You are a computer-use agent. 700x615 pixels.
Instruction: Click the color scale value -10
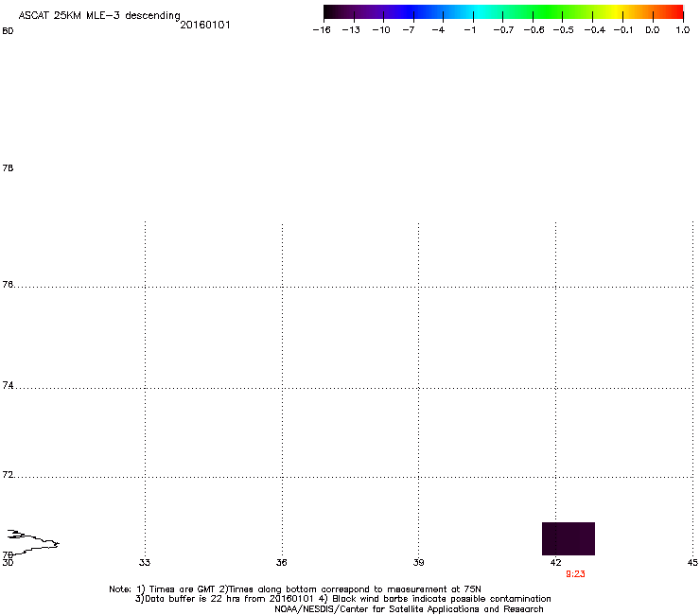(381, 30)
